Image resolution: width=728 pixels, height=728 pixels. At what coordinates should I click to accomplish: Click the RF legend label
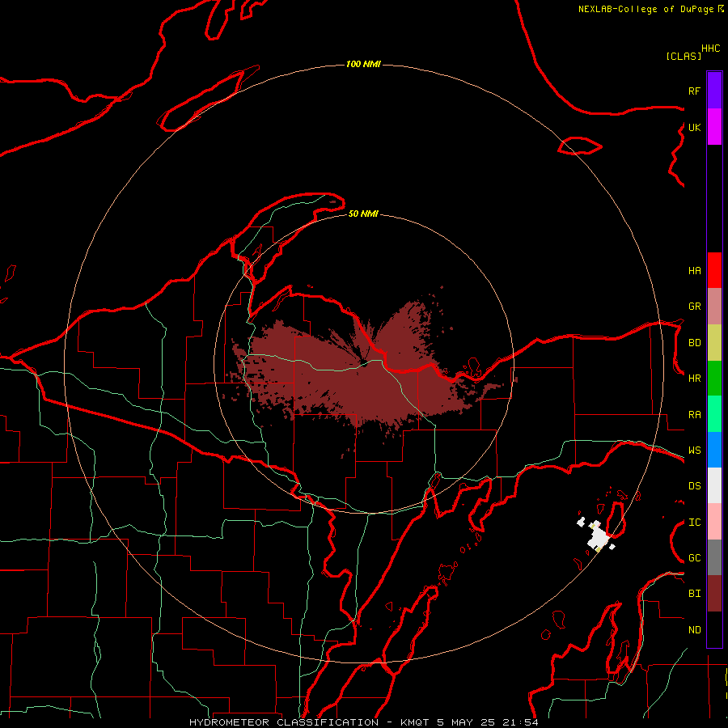(x=694, y=91)
